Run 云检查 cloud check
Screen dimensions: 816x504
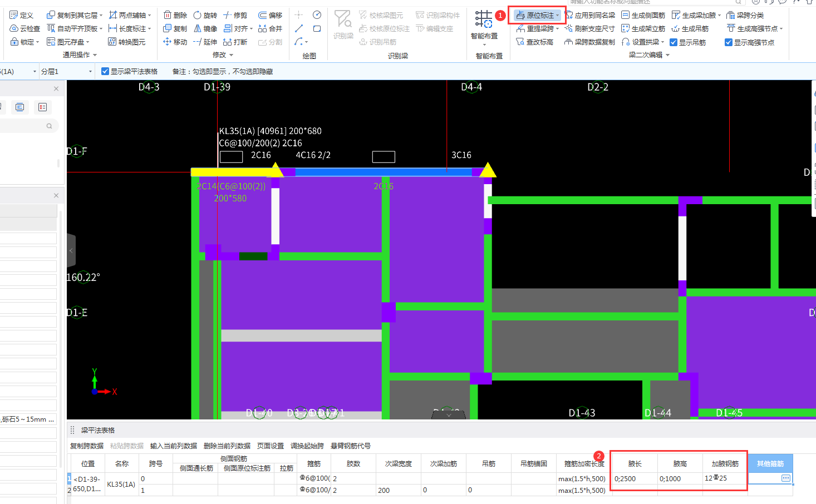(25, 28)
